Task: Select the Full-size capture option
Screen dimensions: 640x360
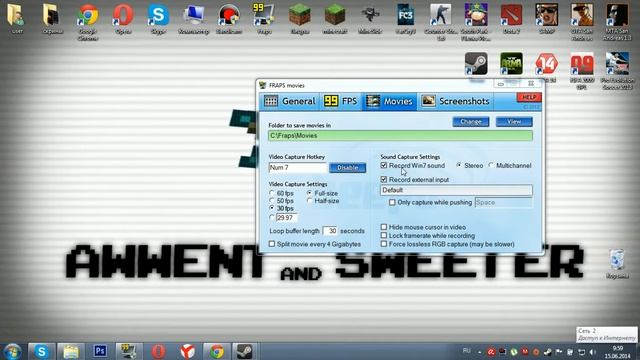Action: point(309,193)
